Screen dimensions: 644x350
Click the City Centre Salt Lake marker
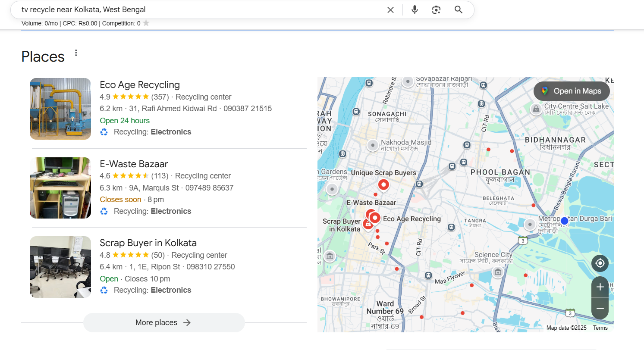point(536,109)
